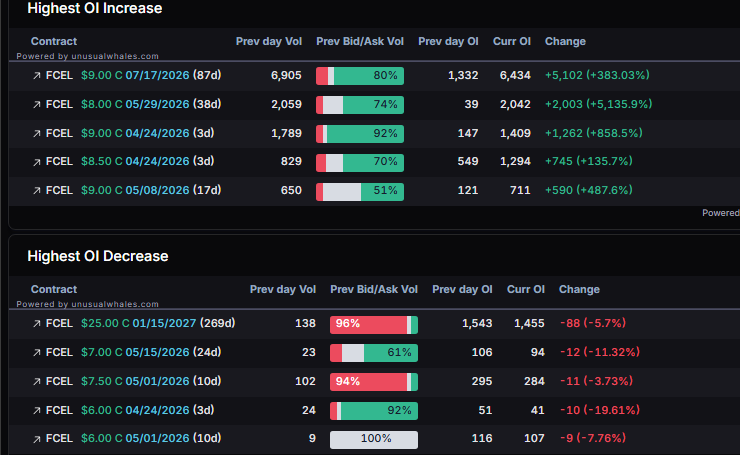Open arrow icon for FCEL $9.00 C 04/24/2026
The height and width of the screenshot is (455, 740).
click(36, 134)
